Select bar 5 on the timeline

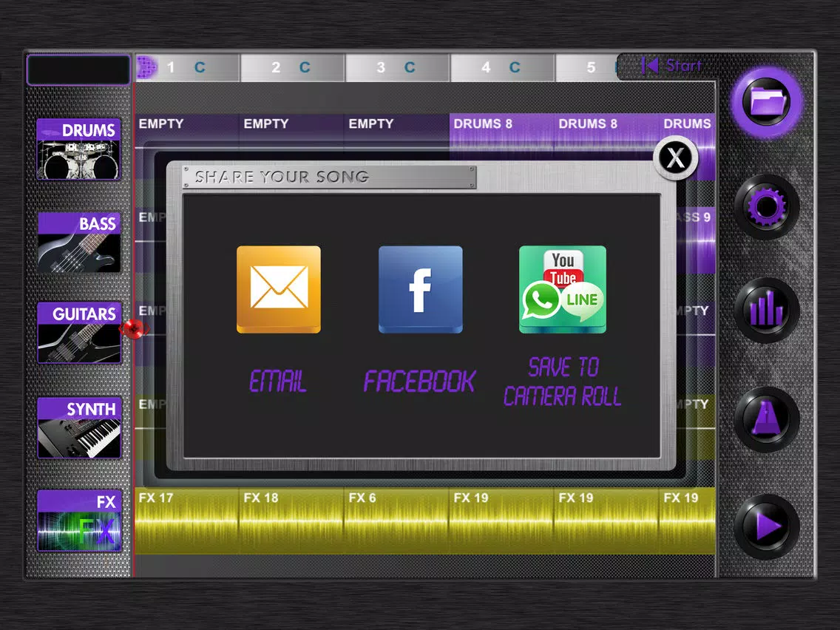tap(587, 67)
